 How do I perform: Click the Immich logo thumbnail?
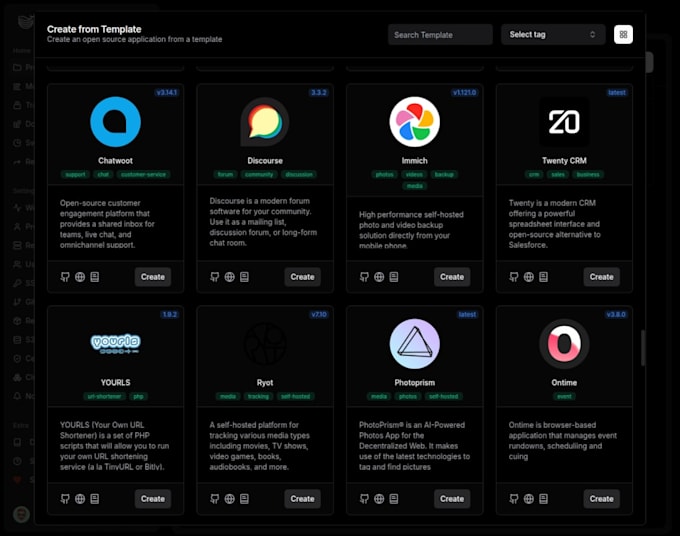(415, 122)
